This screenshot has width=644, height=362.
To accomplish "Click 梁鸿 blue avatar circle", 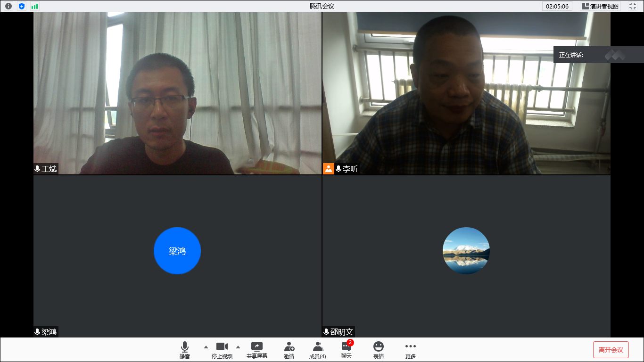I will pyautogui.click(x=177, y=251).
